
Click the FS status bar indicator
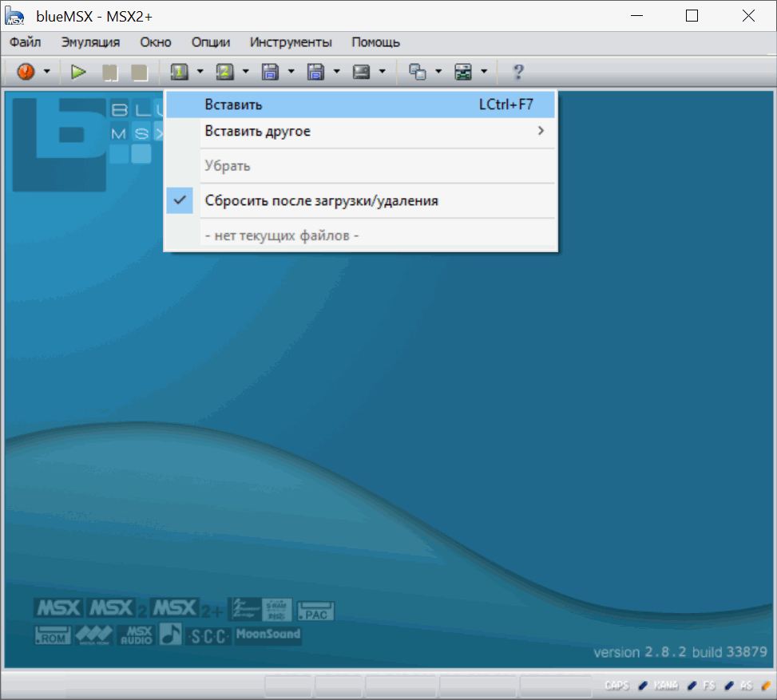(710, 686)
